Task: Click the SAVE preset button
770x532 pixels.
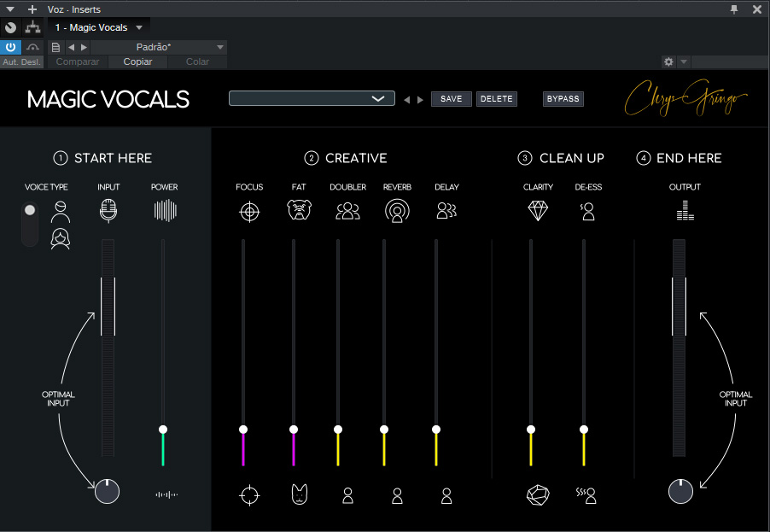Action: (x=452, y=99)
